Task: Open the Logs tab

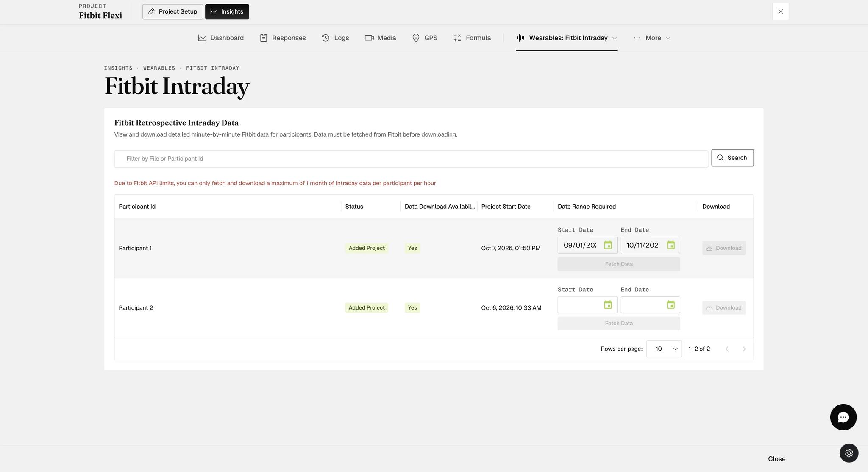Action: point(335,38)
